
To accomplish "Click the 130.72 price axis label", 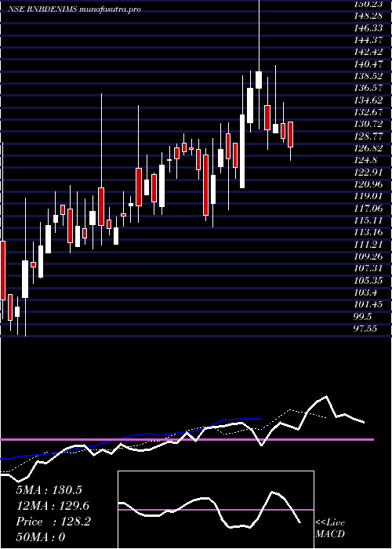I will click(369, 124).
